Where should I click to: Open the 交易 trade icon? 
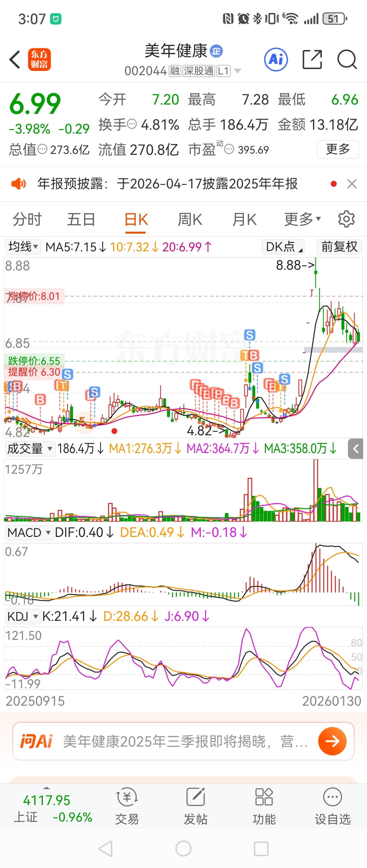pos(127,806)
